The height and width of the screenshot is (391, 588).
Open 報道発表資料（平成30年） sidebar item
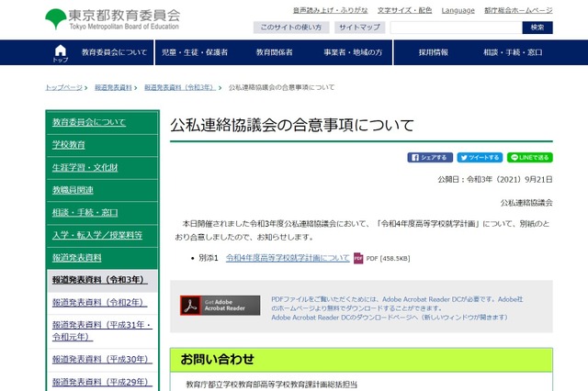point(102,359)
